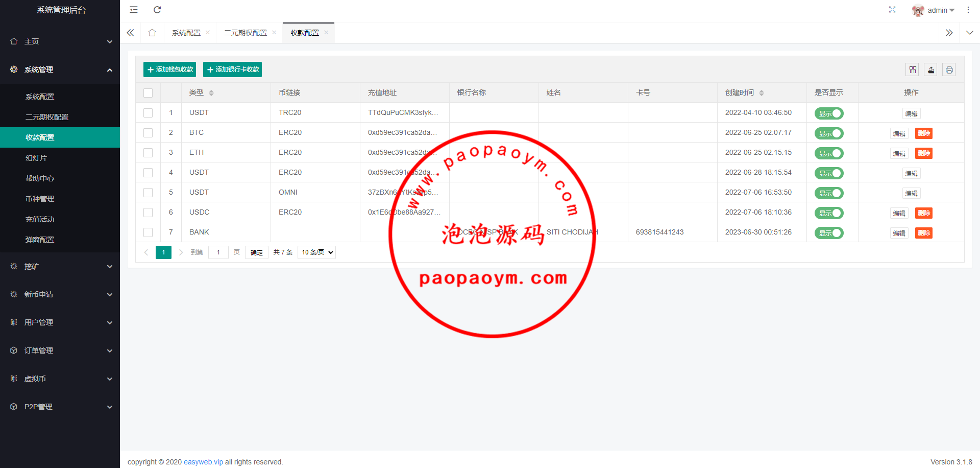Toggle the display switch for BTC row
The image size is (980, 468).
[x=828, y=133]
